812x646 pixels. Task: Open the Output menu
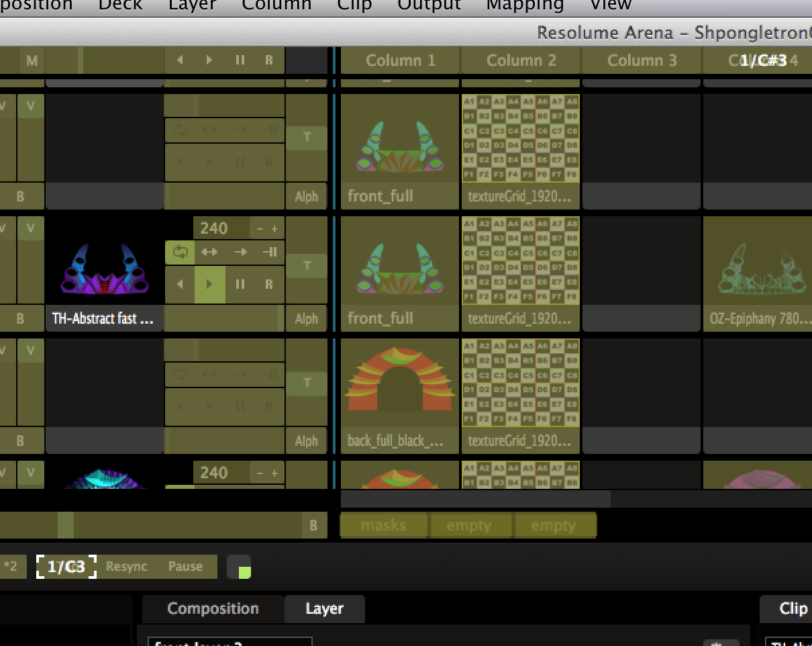(429, 5)
